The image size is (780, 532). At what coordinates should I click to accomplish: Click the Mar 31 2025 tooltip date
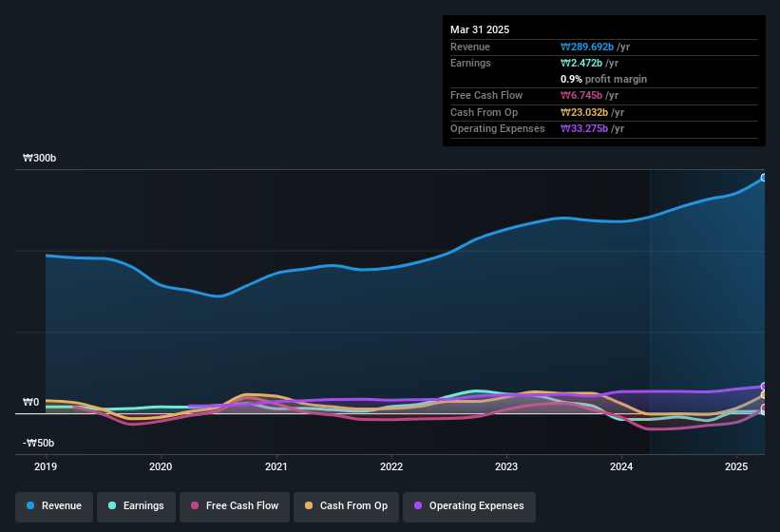pyautogui.click(x=480, y=29)
